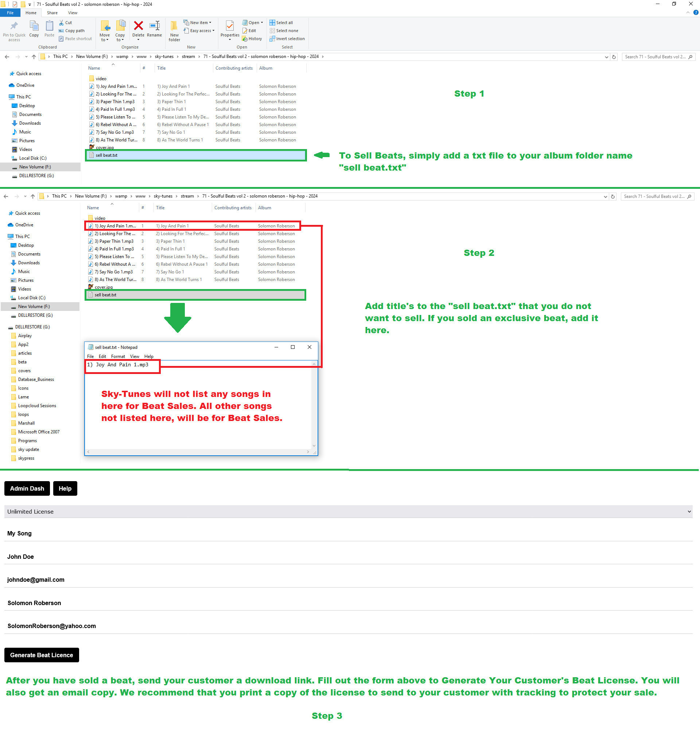Click the Notepad vertical scrollbar down arrow

pos(314,445)
